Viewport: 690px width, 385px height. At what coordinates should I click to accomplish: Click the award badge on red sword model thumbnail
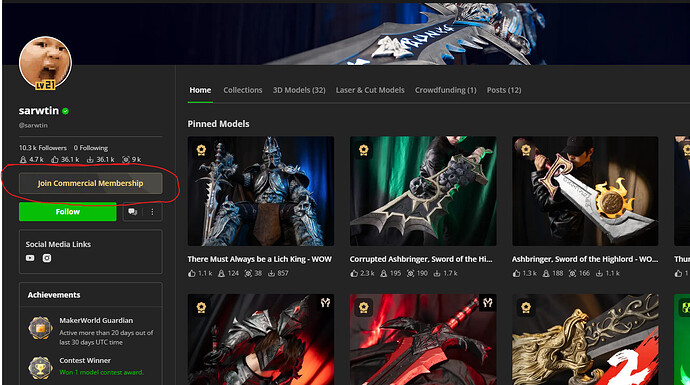(363, 307)
